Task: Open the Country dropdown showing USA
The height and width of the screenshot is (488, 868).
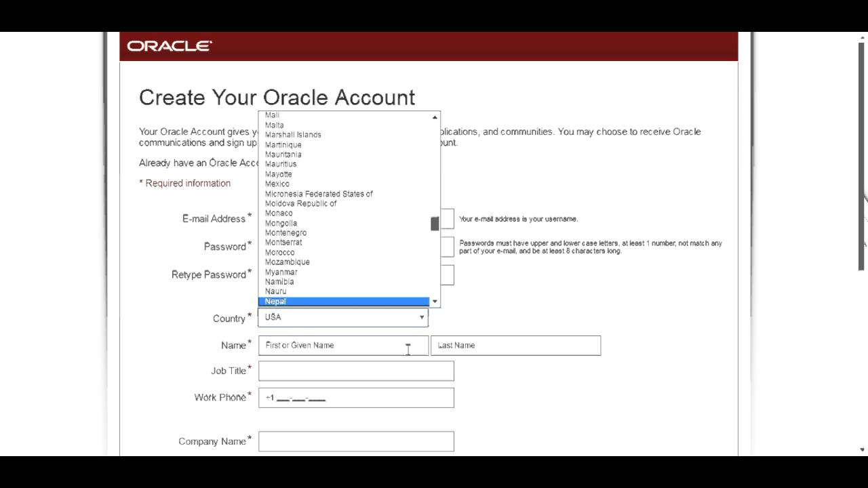Action: click(x=343, y=317)
